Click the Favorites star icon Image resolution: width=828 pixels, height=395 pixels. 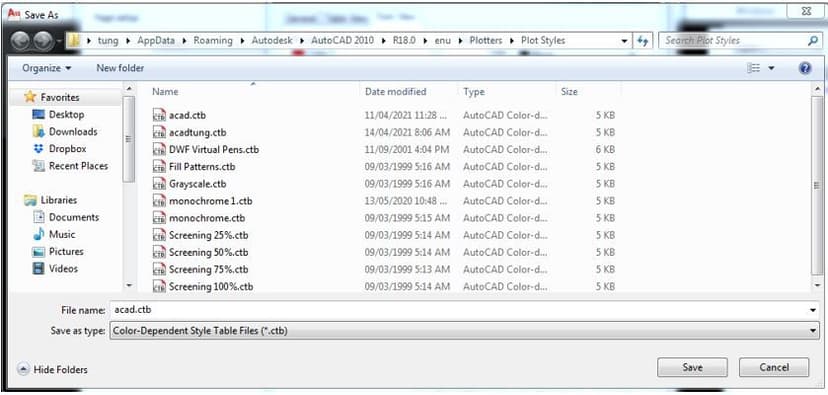[x=30, y=97]
